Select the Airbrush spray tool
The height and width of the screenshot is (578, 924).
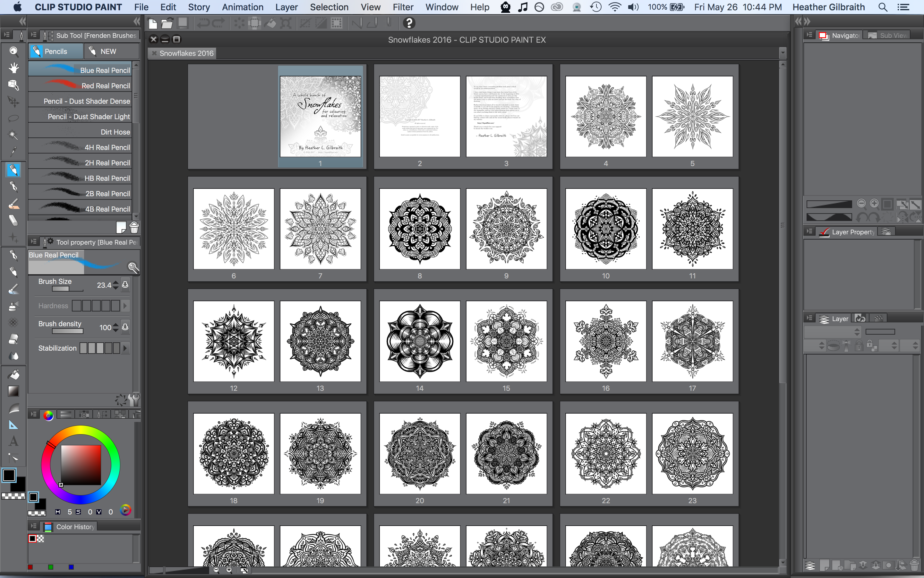coord(13,306)
